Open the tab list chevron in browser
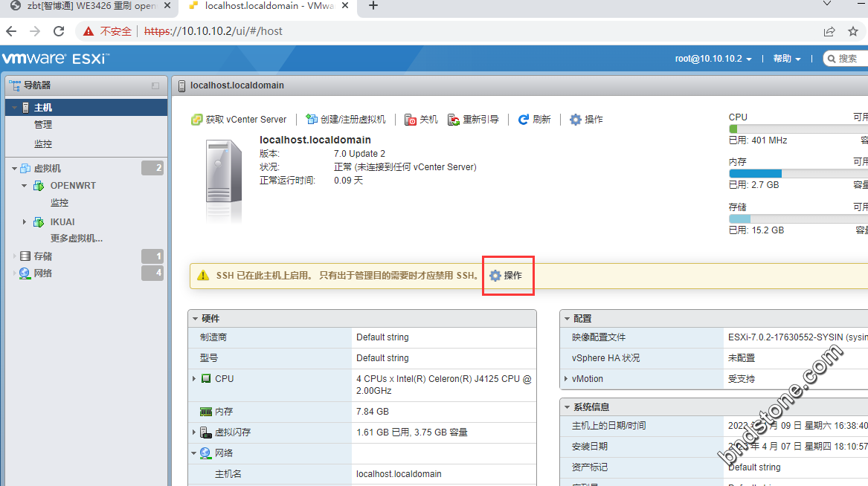868x486 pixels. point(827,4)
